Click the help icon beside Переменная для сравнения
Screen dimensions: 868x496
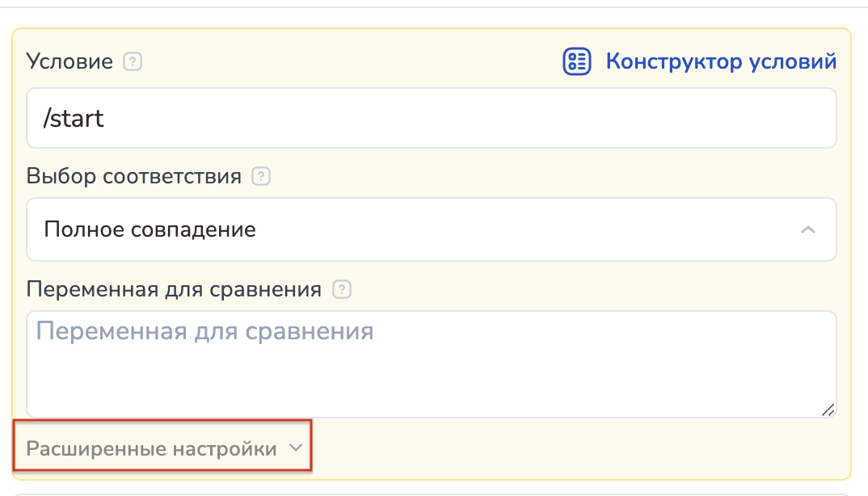[x=343, y=289]
